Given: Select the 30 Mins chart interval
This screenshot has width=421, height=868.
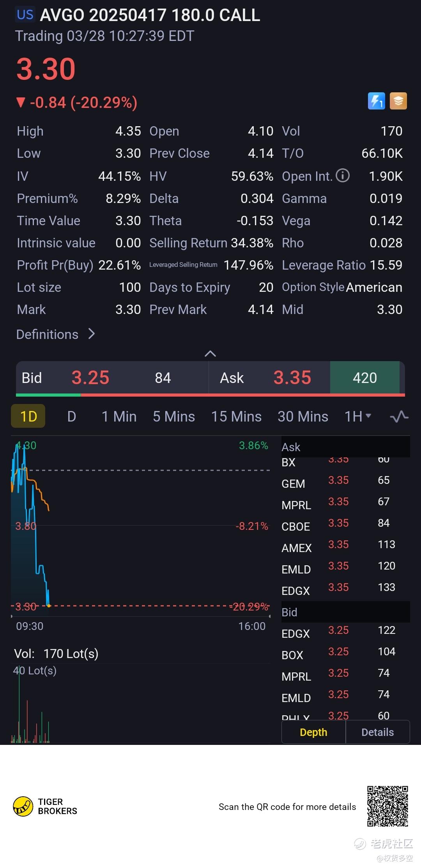Looking at the screenshot, I should [303, 416].
